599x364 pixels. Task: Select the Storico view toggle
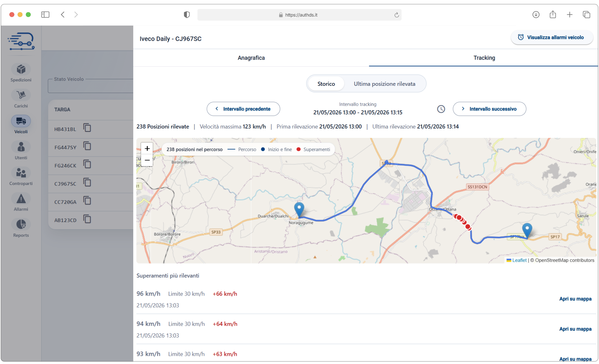(326, 84)
